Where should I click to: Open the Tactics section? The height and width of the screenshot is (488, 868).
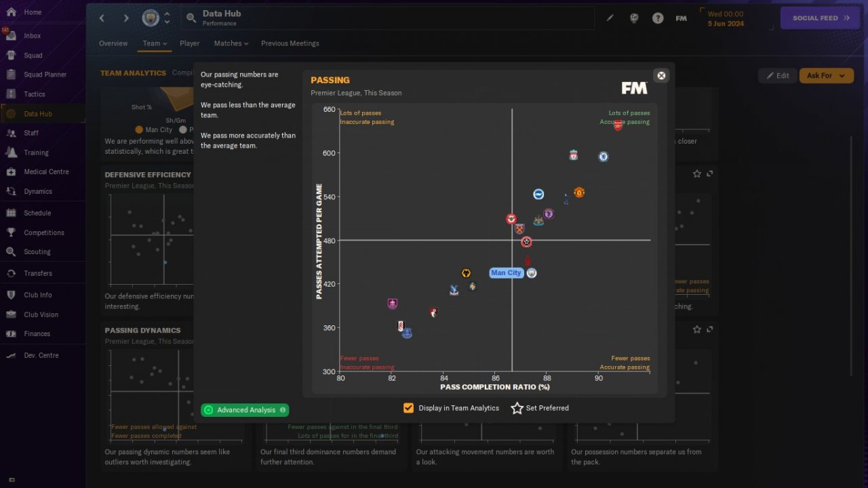pyautogui.click(x=35, y=94)
